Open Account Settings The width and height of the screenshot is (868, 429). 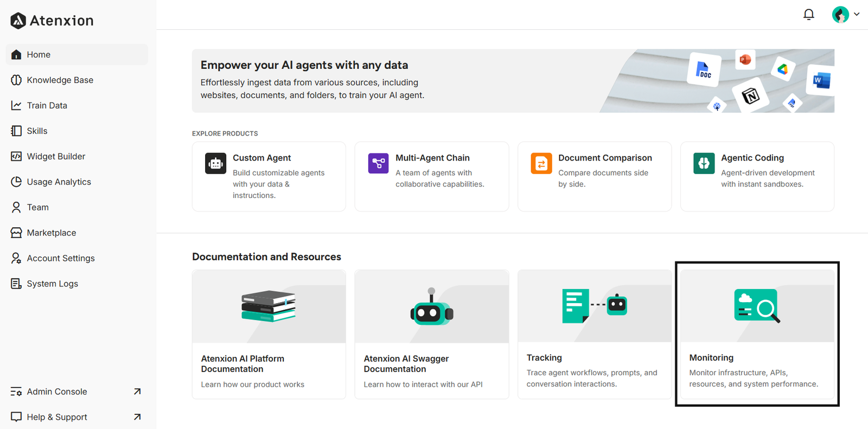coord(76,258)
